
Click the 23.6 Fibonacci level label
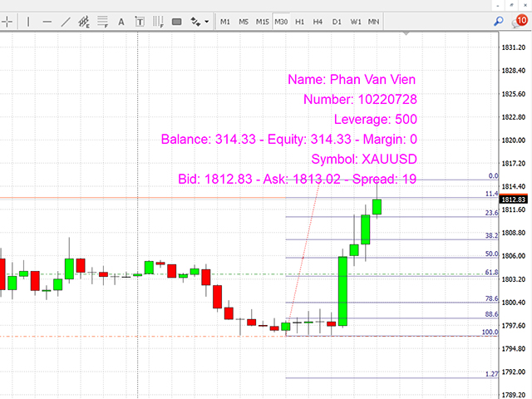(x=491, y=213)
